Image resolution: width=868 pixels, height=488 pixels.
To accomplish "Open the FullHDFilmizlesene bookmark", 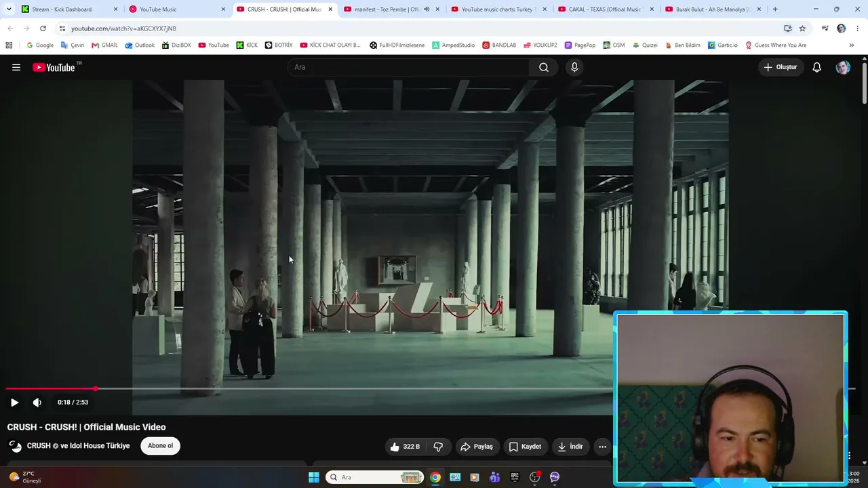I will tap(397, 45).
